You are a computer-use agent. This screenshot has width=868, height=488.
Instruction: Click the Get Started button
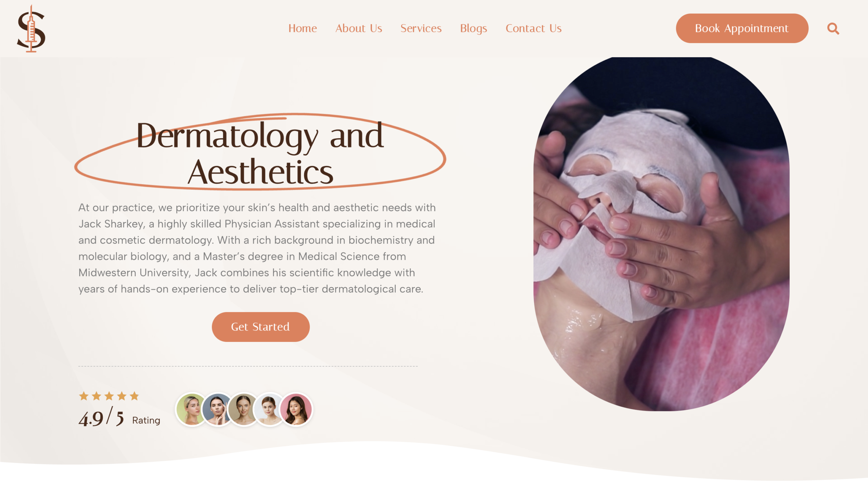tap(260, 327)
